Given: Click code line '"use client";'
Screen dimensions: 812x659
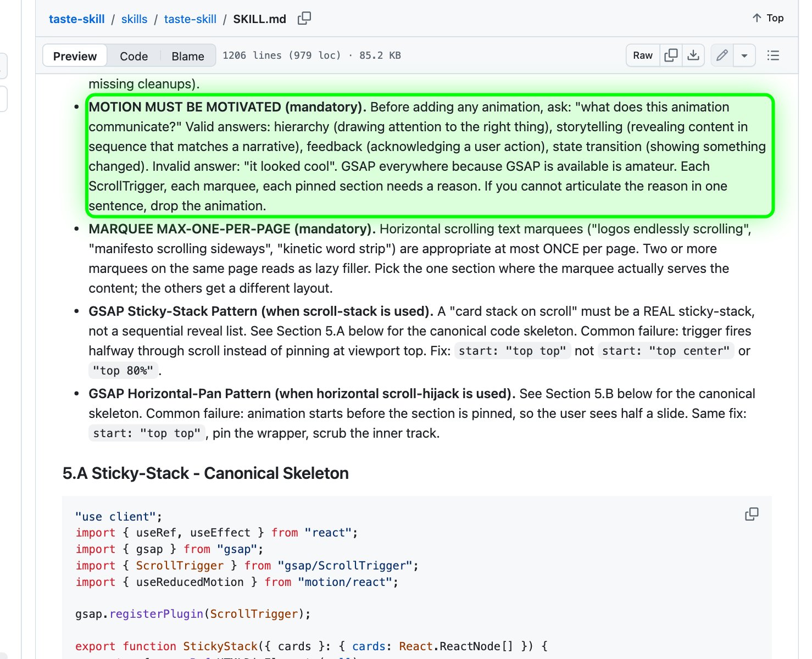Looking at the screenshot, I should (119, 517).
